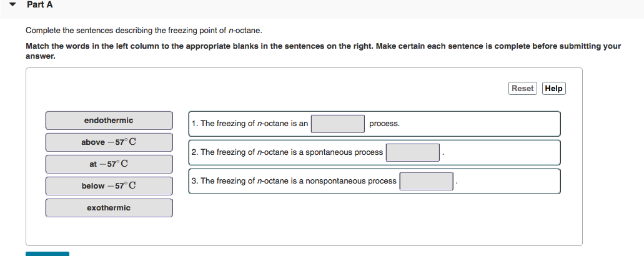The height and width of the screenshot is (256, 644).
Task: Click sentence 1 text about freezing n-octane
Action: (250, 124)
